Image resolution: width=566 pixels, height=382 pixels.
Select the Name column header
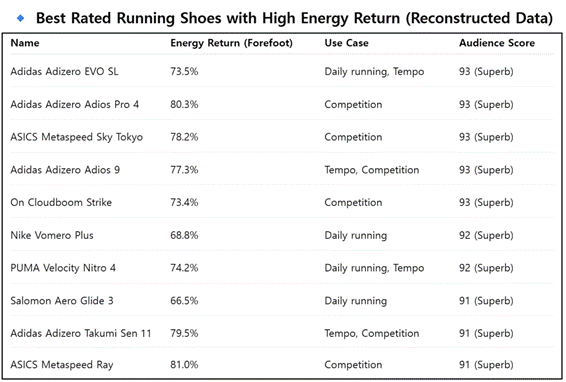pyautogui.click(x=25, y=43)
